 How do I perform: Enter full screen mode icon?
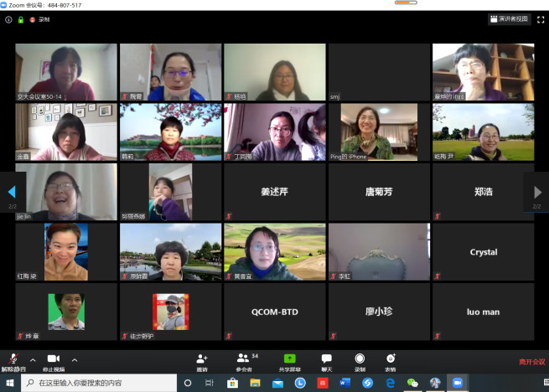click(x=541, y=18)
